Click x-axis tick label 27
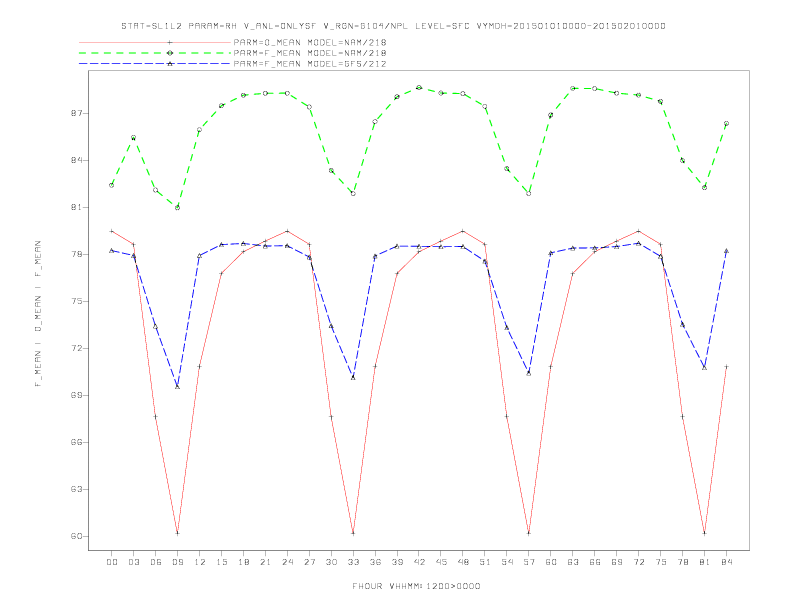The height and width of the screenshot is (612, 792). coord(309,562)
